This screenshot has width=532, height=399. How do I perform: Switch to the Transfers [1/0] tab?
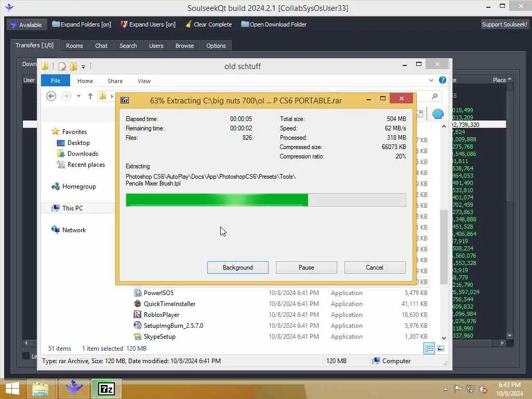click(x=35, y=45)
